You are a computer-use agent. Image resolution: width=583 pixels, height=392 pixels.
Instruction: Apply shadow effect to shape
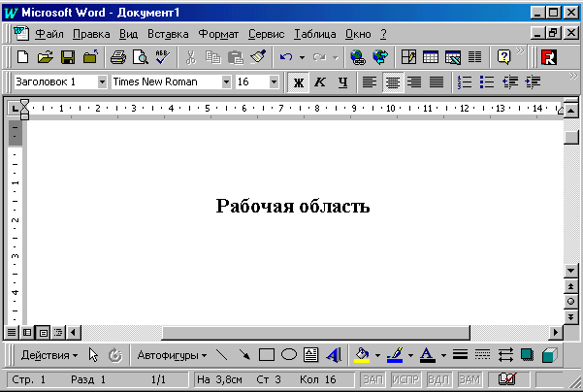click(528, 355)
